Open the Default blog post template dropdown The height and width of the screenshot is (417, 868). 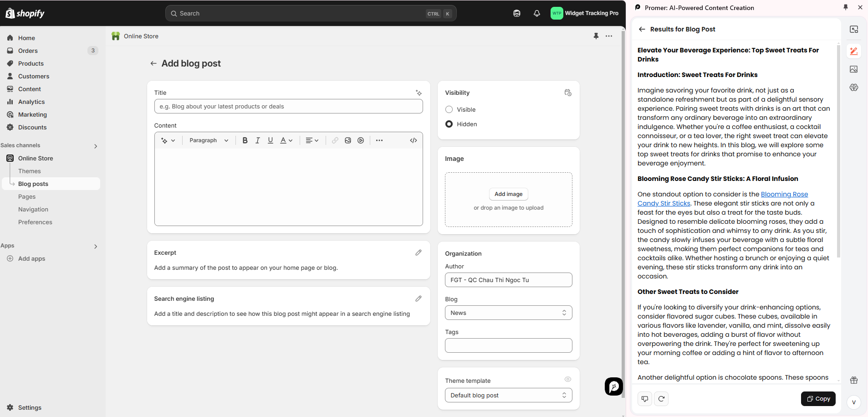[x=508, y=395]
